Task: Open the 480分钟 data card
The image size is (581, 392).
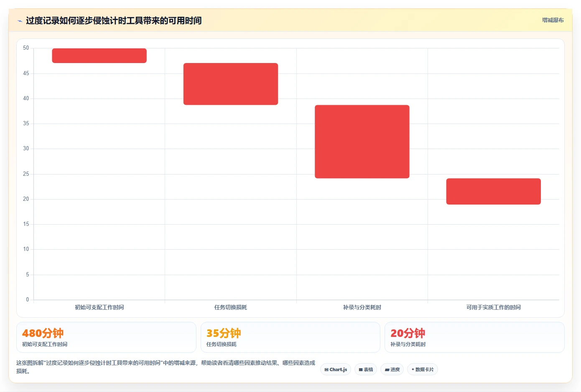Action: (106, 337)
